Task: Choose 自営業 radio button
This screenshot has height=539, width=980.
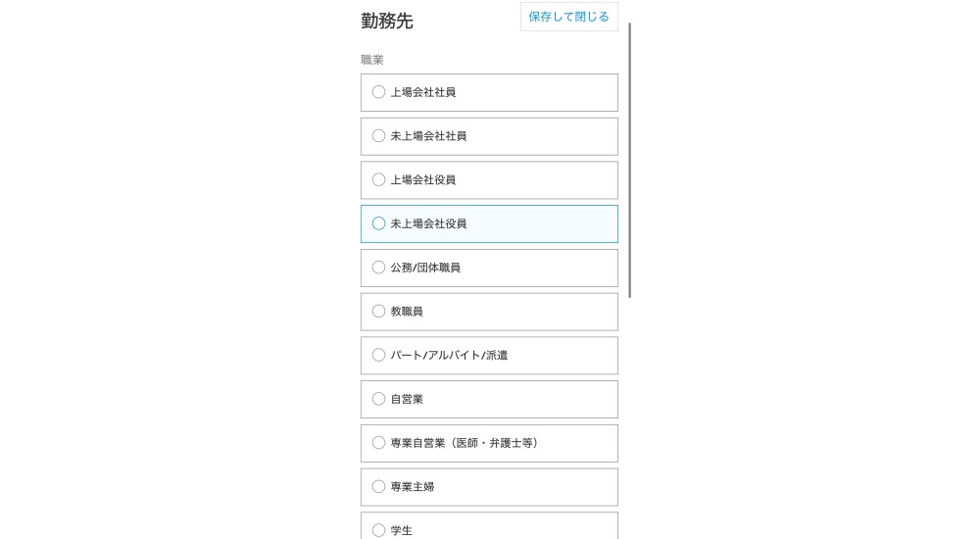Action: [x=378, y=399]
